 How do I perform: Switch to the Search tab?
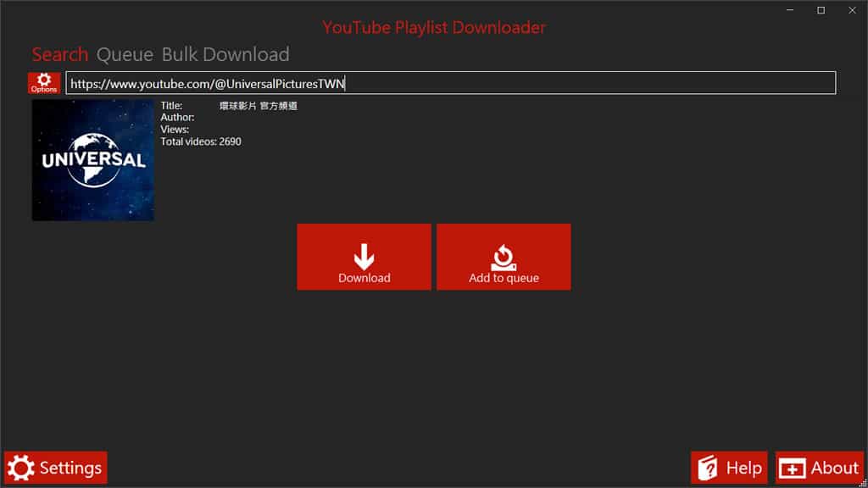coord(60,54)
